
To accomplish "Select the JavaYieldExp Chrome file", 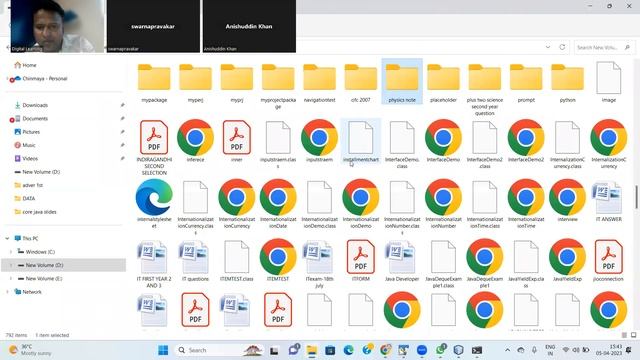I will pos(567,260).
